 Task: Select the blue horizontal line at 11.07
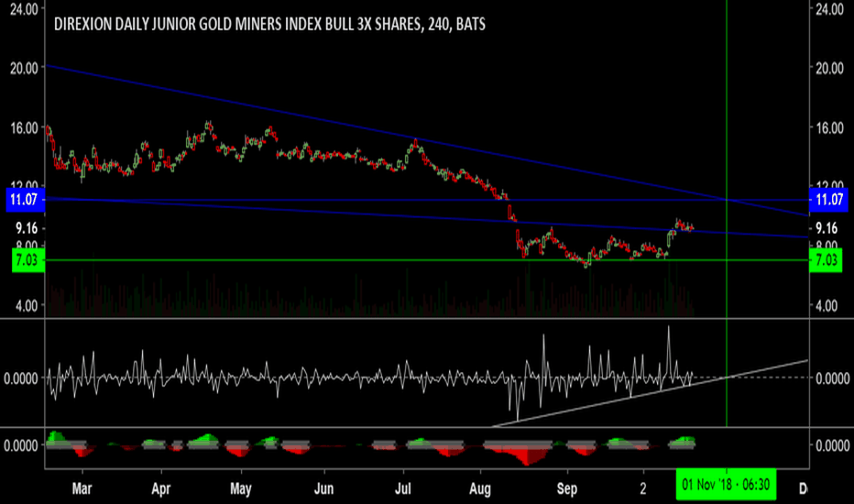tap(427, 200)
